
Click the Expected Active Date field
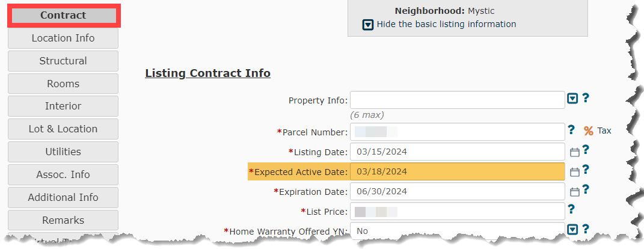coord(458,172)
